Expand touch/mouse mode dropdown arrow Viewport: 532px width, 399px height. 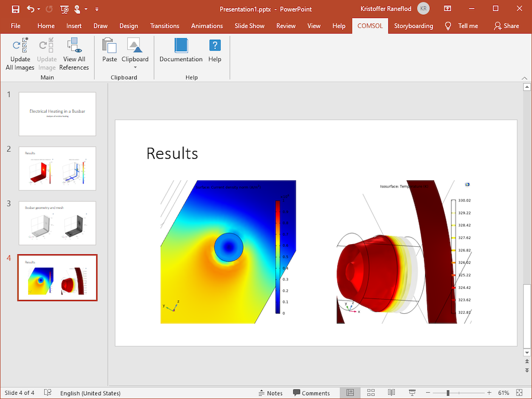tap(86, 9)
